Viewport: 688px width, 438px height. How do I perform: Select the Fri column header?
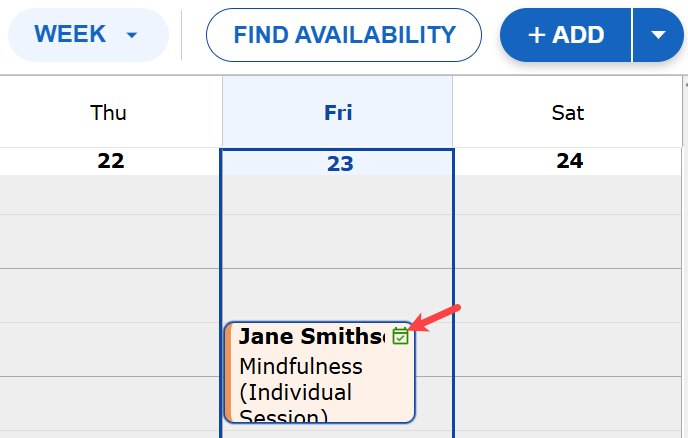point(338,112)
